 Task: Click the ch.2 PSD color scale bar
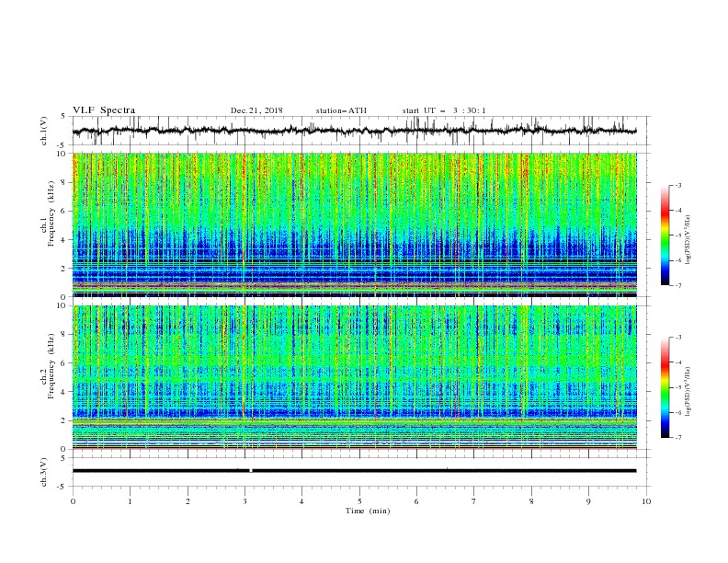pyautogui.click(x=665, y=387)
